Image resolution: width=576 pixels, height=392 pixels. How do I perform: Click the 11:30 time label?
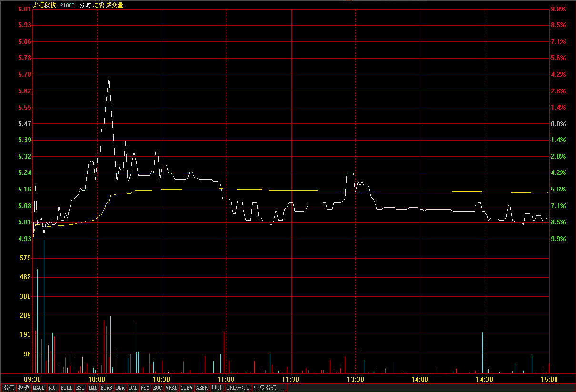coord(291,379)
